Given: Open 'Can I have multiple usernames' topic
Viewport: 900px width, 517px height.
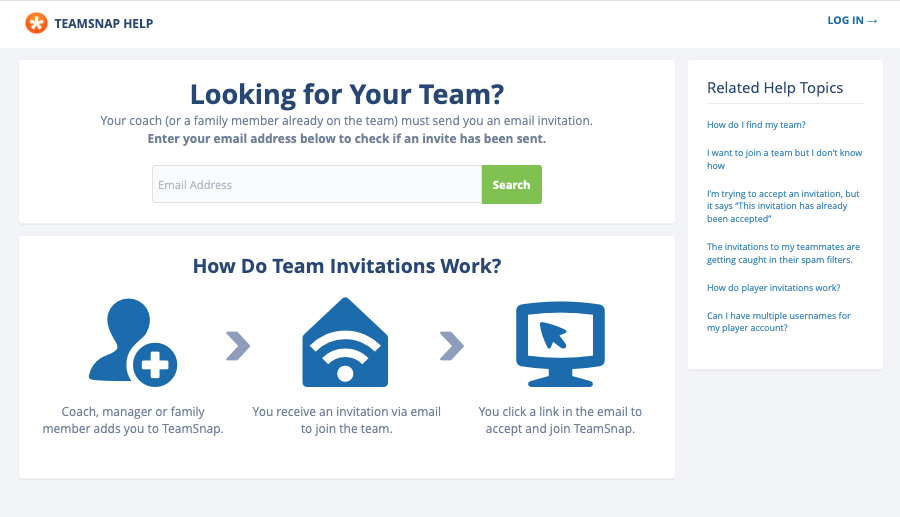Looking at the screenshot, I should [x=778, y=321].
